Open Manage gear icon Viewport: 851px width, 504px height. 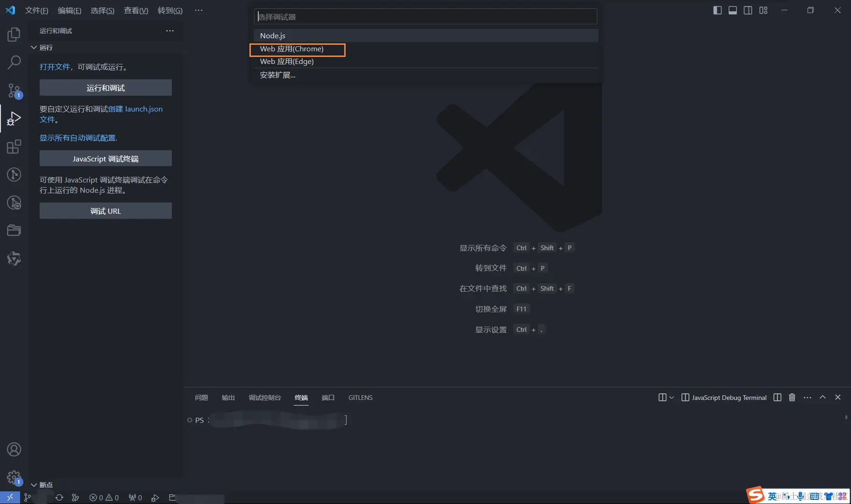[x=14, y=477]
